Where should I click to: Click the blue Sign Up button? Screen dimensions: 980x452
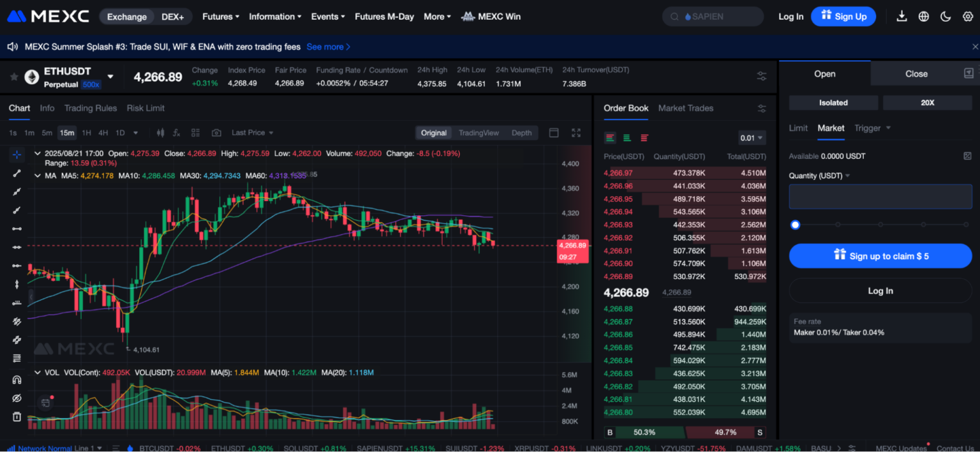point(843,17)
